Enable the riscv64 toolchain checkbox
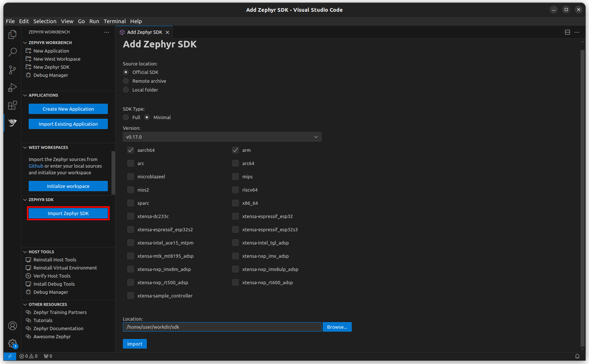Viewport: 589px width, 364px height. tap(235, 190)
